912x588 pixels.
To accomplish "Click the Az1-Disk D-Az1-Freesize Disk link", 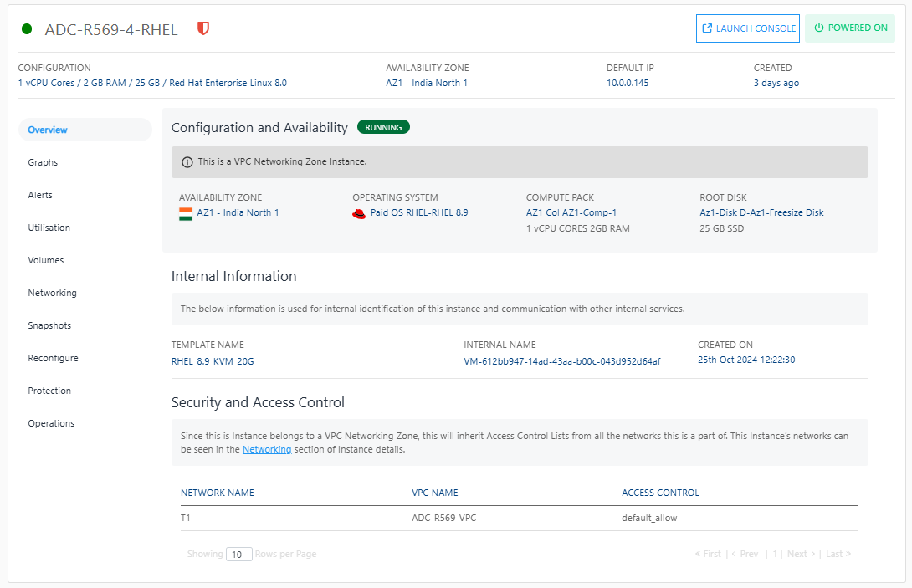I will (x=761, y=212).
